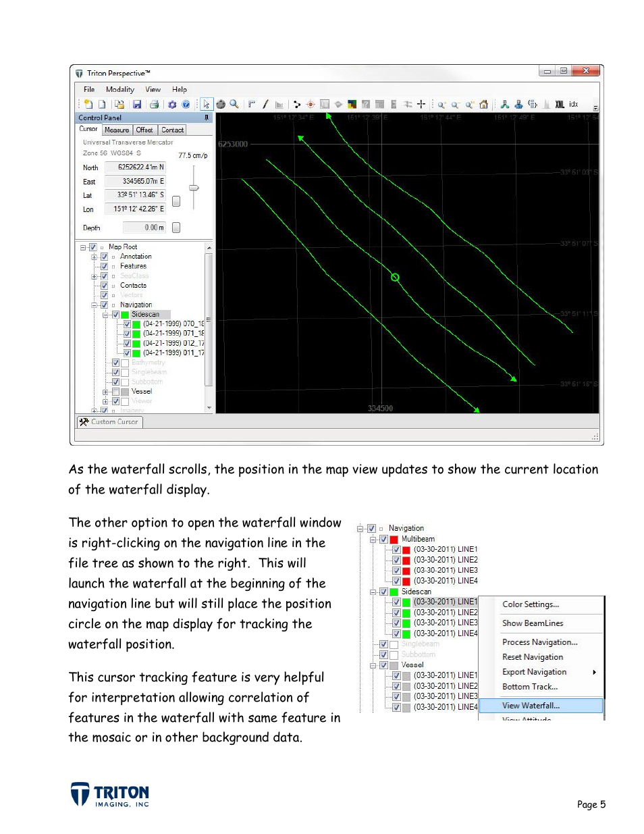This screenshot has width=644, height=834.
Task: Toggle the Map Root checkbox
Action: click(x=93, y=247)
